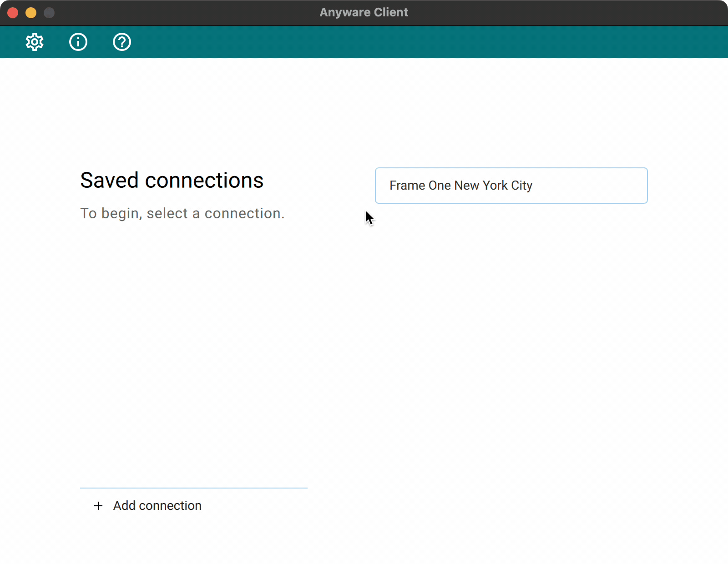Screen dimensions: 728x564
Task: Select connection named Frame One New York City
Action: tap(511, 186)
